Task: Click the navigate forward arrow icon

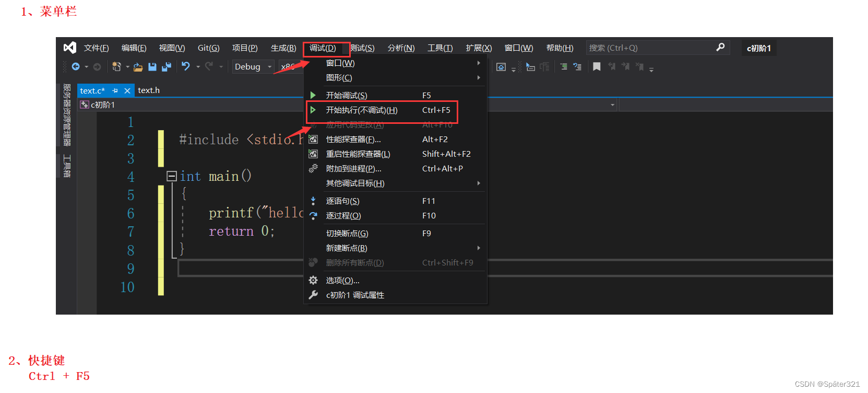Action: (97, 66)
